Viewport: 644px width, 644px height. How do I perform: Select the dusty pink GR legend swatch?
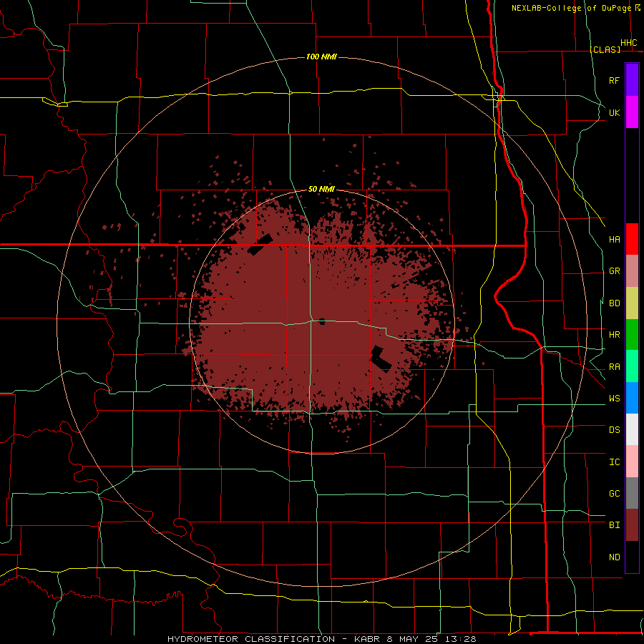(632, 271)
